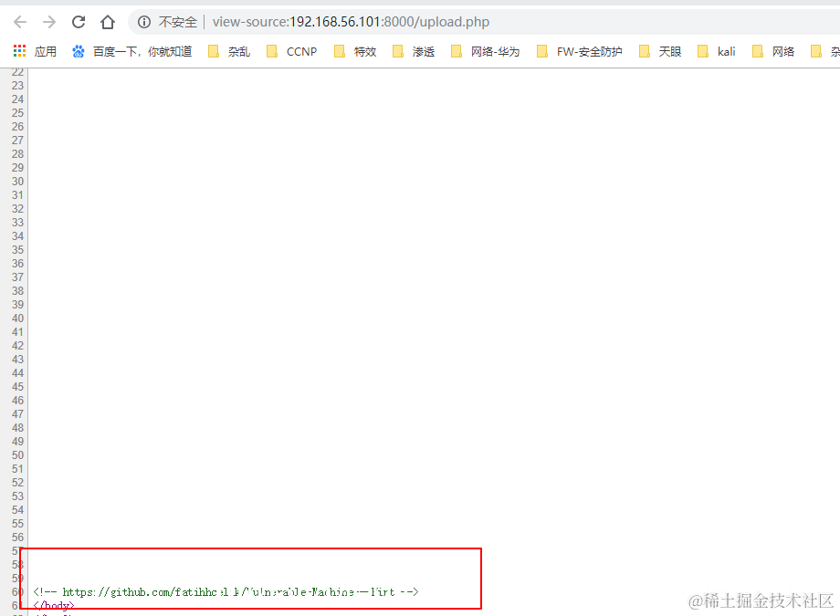The image size is (840, 616).
Task: Open the 天眼 bookmark folder
Action: pyautogui.click(x=660, y=51)
